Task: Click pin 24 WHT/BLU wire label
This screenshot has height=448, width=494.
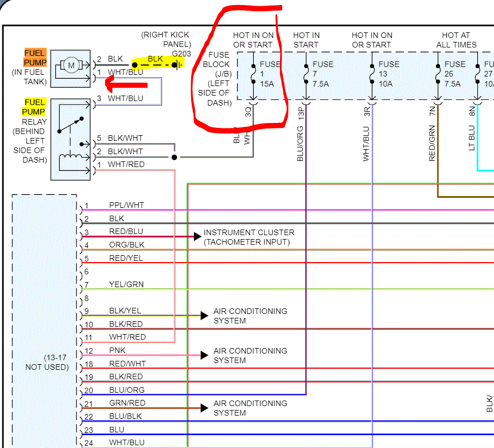Action: click(127, 442)
